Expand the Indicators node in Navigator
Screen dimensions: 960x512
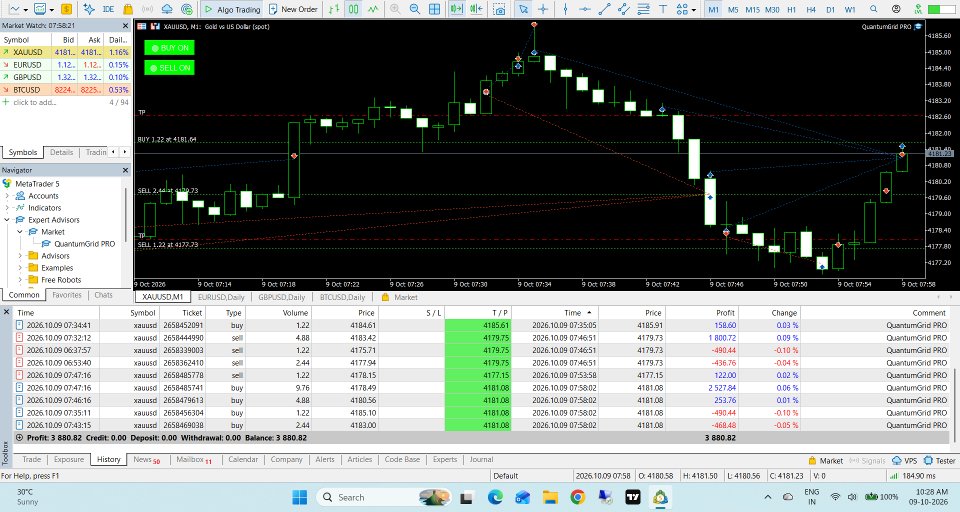point(7,208)
